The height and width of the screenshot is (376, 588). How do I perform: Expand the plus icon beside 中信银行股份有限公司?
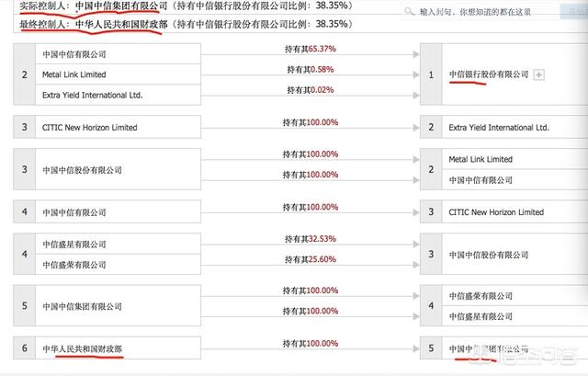pos(539,74)
